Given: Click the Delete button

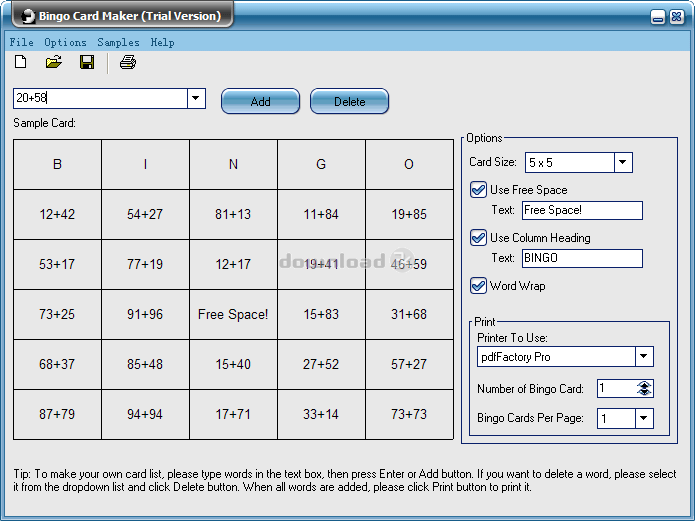Looking at the screenshot, I should [x=349, y=101].
